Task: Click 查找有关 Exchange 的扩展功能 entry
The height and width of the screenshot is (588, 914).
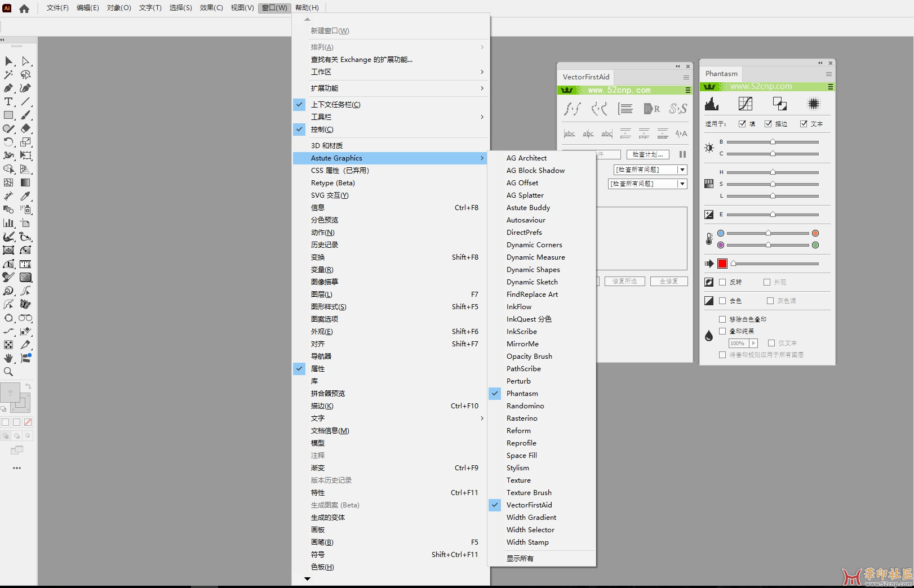Action: [x=391, y=60]
